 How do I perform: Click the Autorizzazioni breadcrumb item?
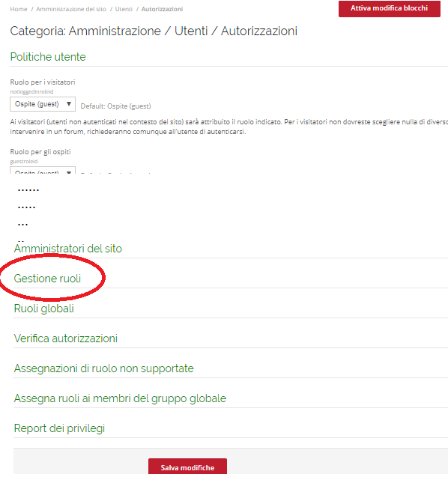click(162, 9)
